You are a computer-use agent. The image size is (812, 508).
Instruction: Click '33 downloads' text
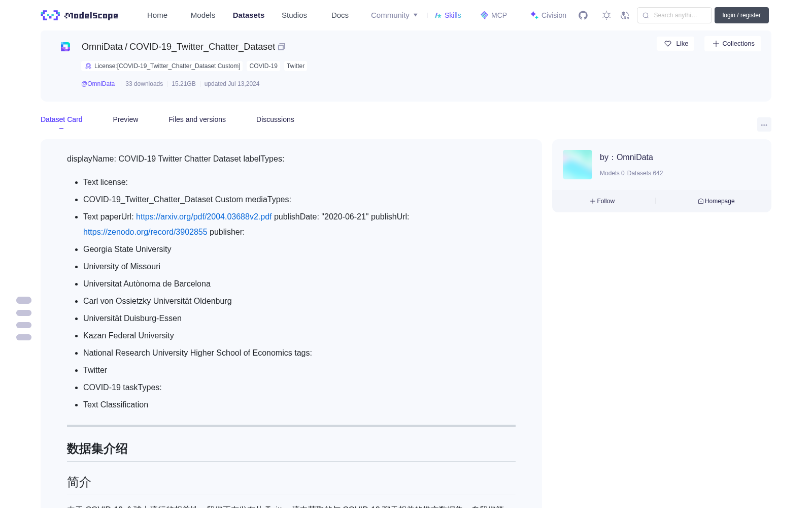(144, 84)
